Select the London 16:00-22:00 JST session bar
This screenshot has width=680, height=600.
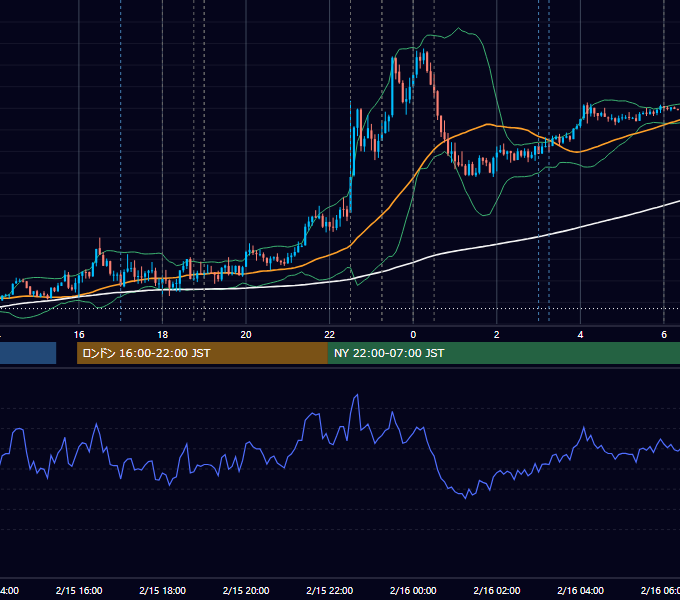202,353
